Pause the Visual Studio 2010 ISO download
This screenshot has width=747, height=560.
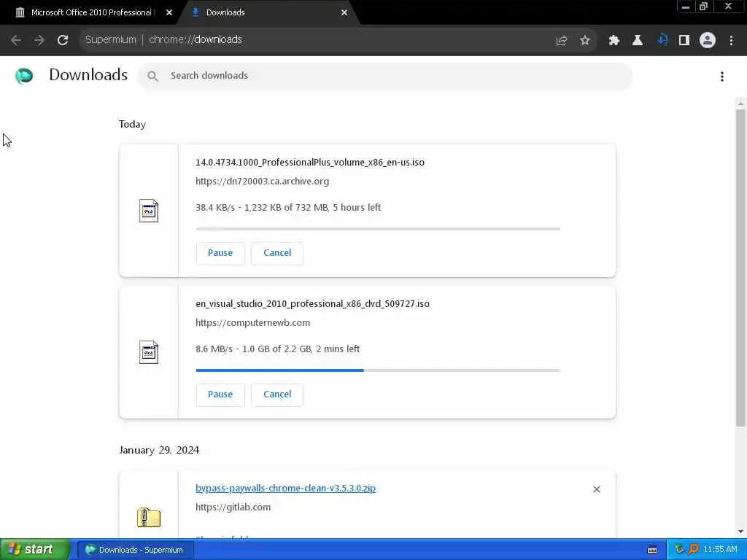220,394
